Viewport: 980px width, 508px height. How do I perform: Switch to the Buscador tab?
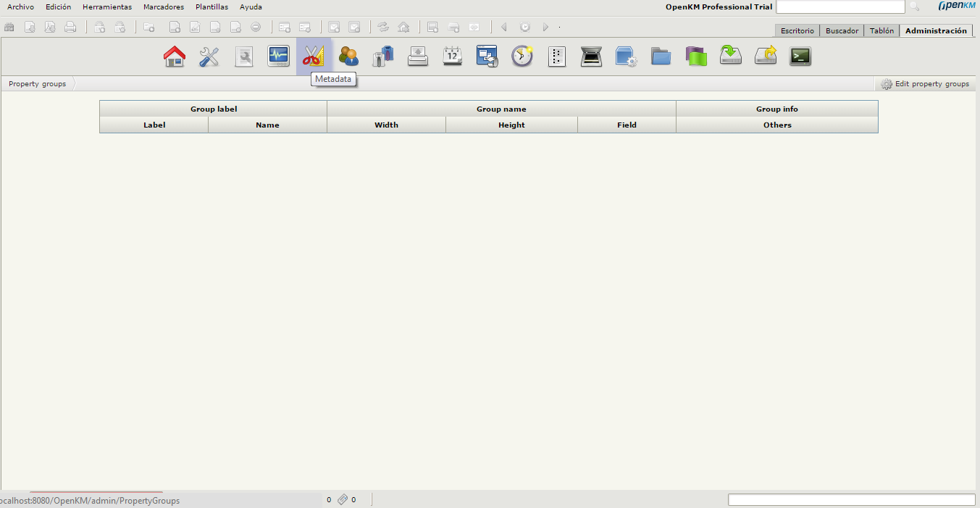(842, 31)
